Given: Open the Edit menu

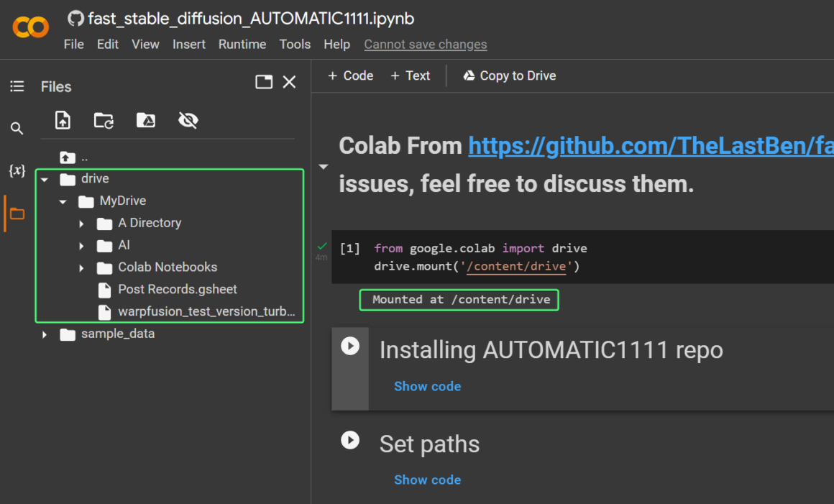Looking at the screenshot, I should [107, 44].
